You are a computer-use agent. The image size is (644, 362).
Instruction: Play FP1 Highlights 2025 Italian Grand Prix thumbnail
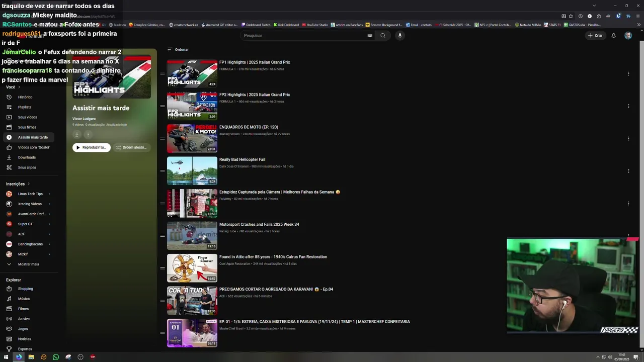coord(192,73)
